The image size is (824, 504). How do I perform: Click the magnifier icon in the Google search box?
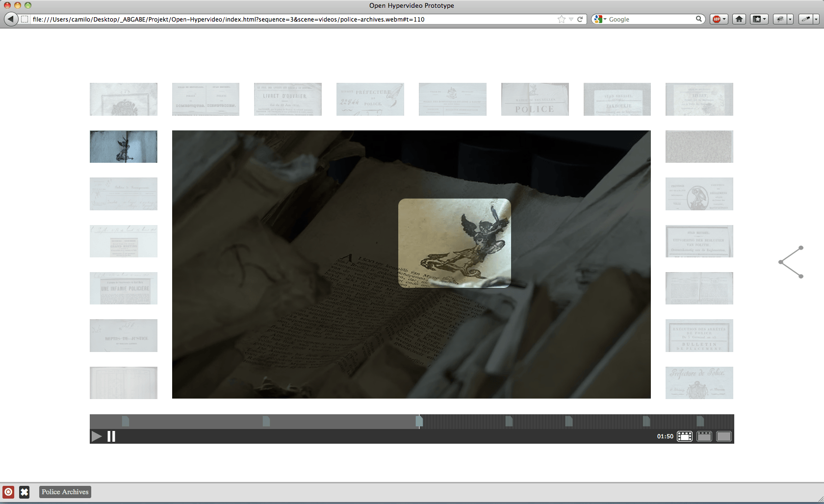click(698, 19)
